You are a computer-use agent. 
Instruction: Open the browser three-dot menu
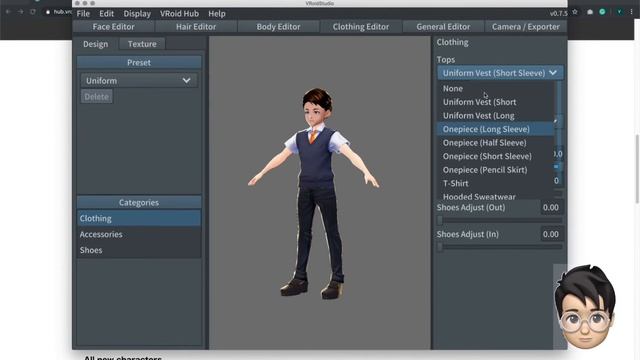point(631,12)
